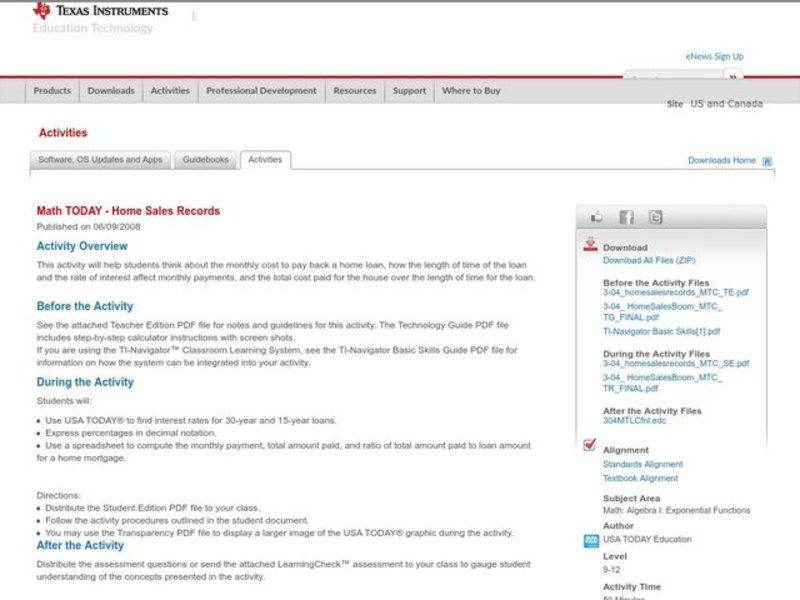Click the Downloads Home icon
The height and width of the screenshot is (600, 800).
[x=766, y=159]
